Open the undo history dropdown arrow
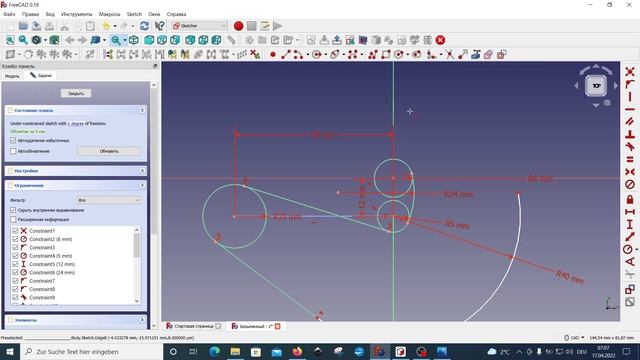This screenshot has width=640, height=360. (x=115, y=26)
